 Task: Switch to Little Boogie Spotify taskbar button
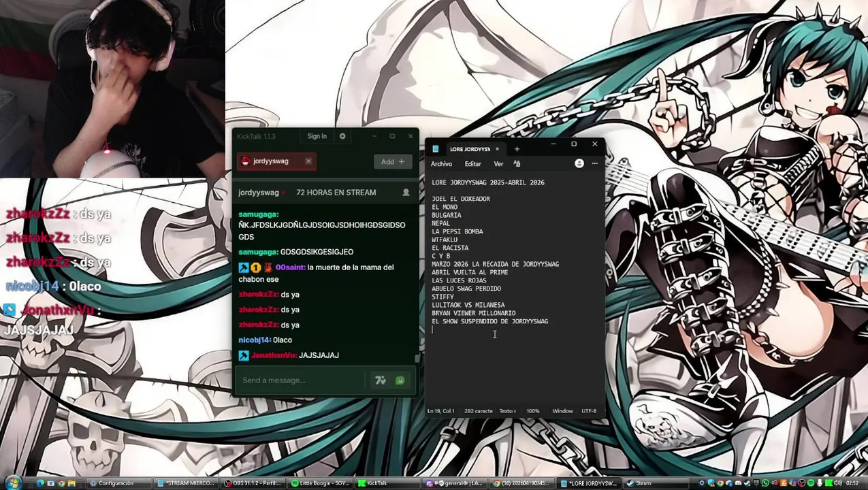tap(321, 483)
